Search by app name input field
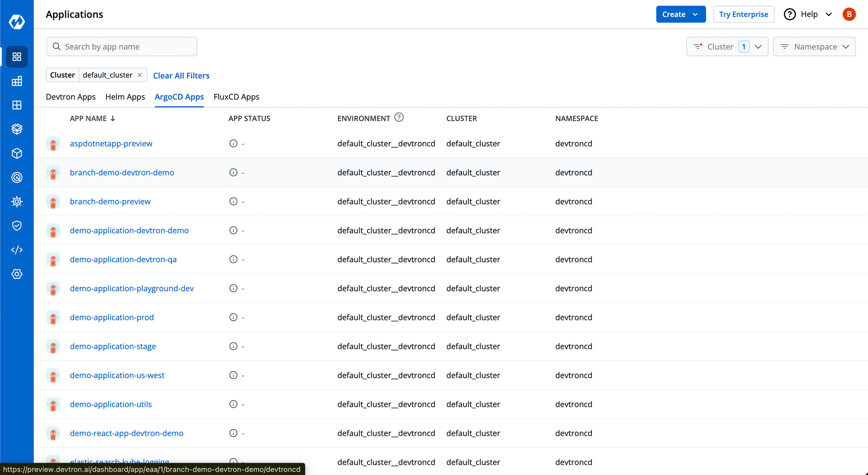 tap(121, 46)
